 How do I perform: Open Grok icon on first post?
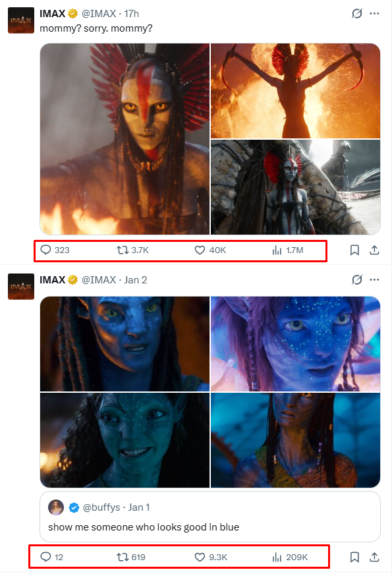pos(357,14)
